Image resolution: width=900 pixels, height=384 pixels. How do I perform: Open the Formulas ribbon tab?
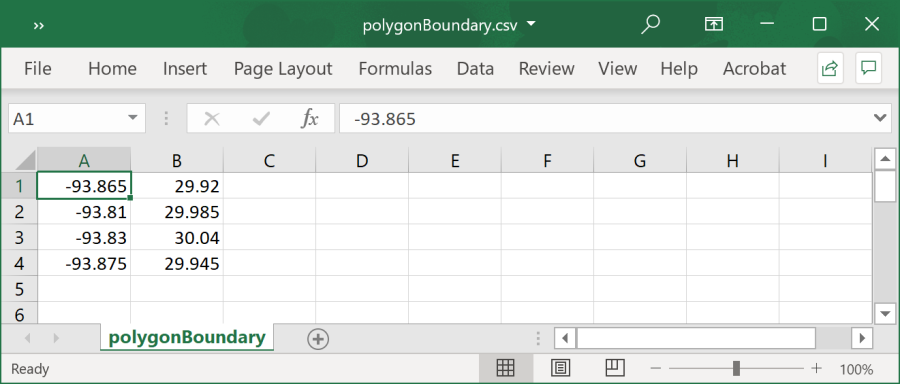(395, 69)
